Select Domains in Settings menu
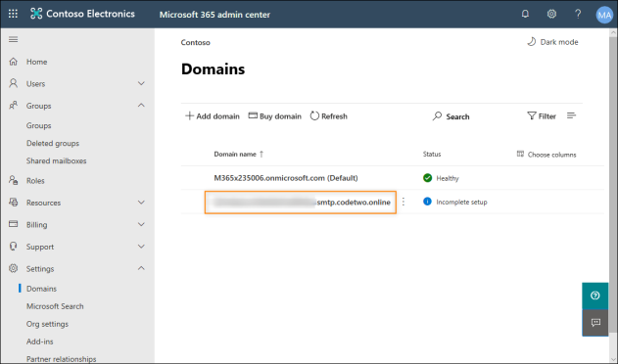This screenshot has width=618, height=364. [x=41, y=289]
